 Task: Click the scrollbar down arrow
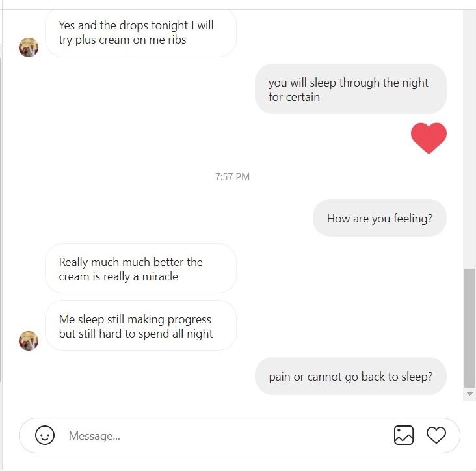[469, 394]
